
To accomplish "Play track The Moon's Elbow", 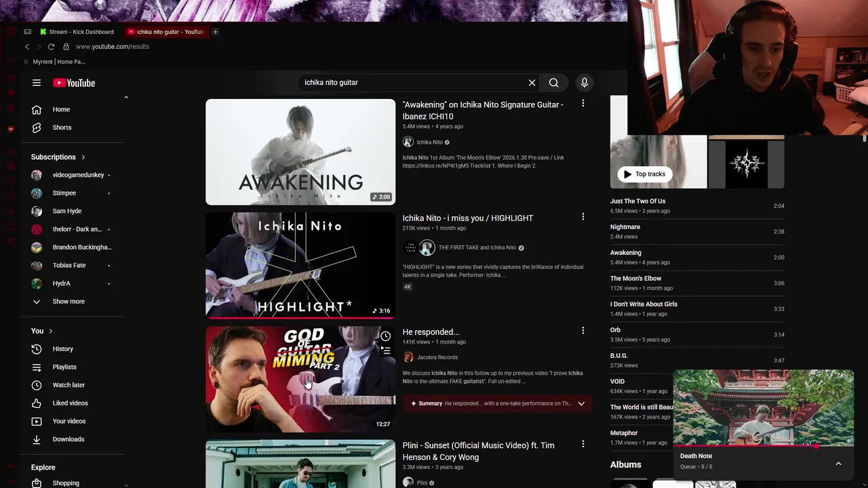I will point(697,283).
